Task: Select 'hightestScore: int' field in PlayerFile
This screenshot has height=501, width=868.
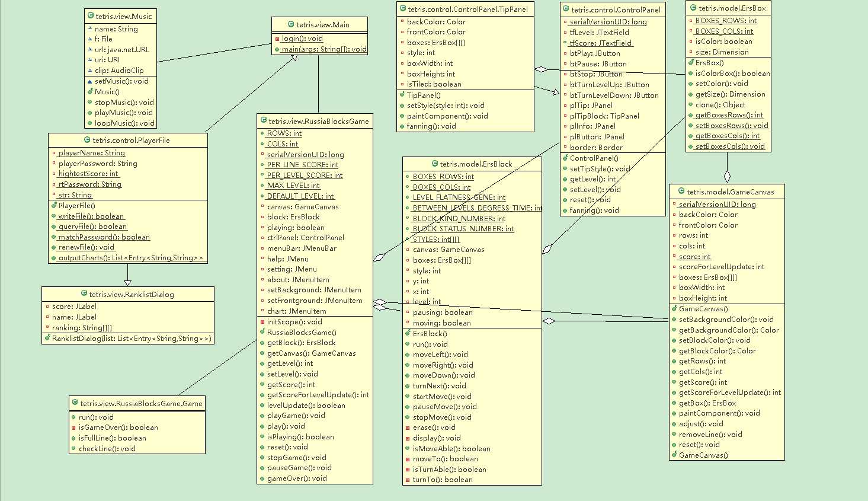Action: tap(88, 174)
